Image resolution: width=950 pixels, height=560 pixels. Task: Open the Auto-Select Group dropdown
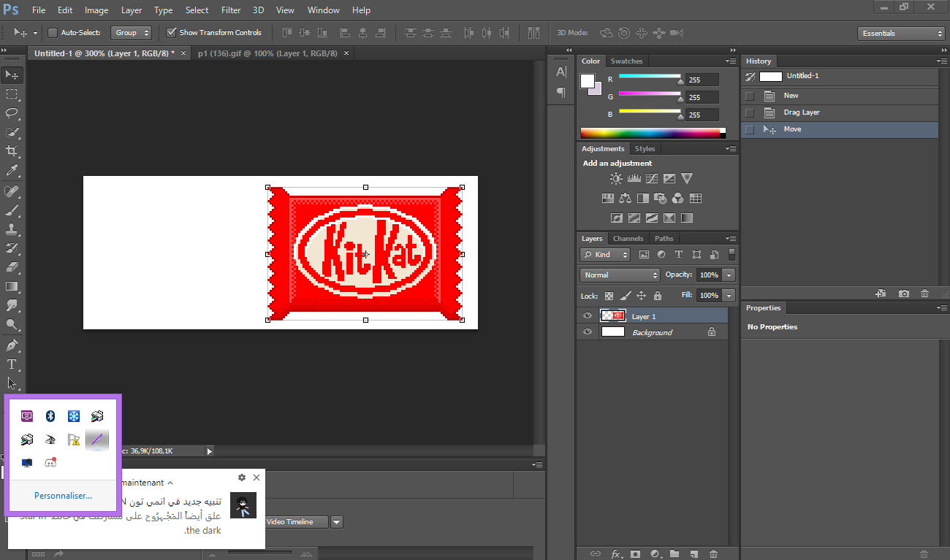[131, 32]
